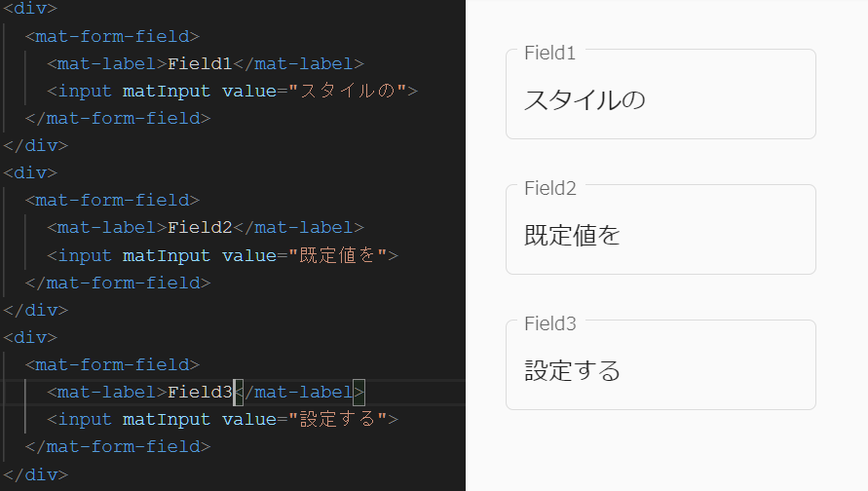Click the closing </mat-form-field> tag after 設定する line
868x491 pixels.
point(118,447)
